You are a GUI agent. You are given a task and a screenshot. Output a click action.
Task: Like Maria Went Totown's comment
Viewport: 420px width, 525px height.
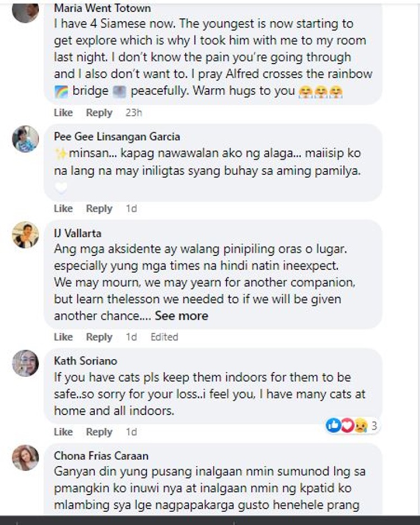coord(63,112)
